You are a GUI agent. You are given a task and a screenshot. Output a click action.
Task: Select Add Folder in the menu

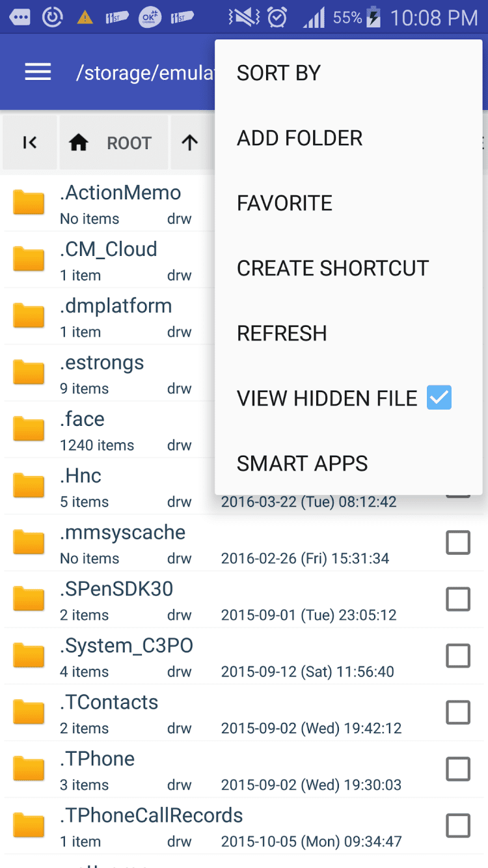[299, 138]
